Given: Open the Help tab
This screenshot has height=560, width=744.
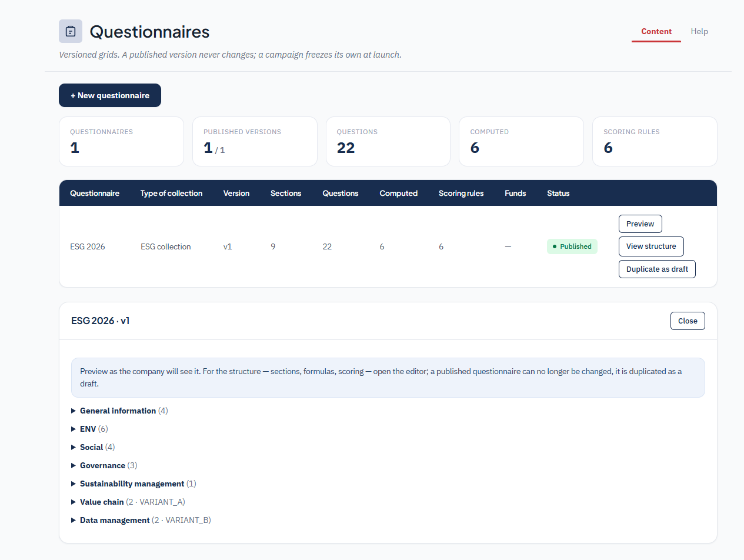Looking at the screenshot, I should tap(699, 32).
